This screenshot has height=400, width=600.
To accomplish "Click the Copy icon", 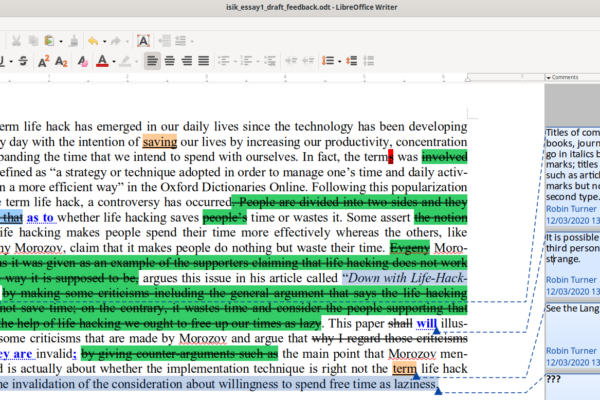I will coord(33,41).
